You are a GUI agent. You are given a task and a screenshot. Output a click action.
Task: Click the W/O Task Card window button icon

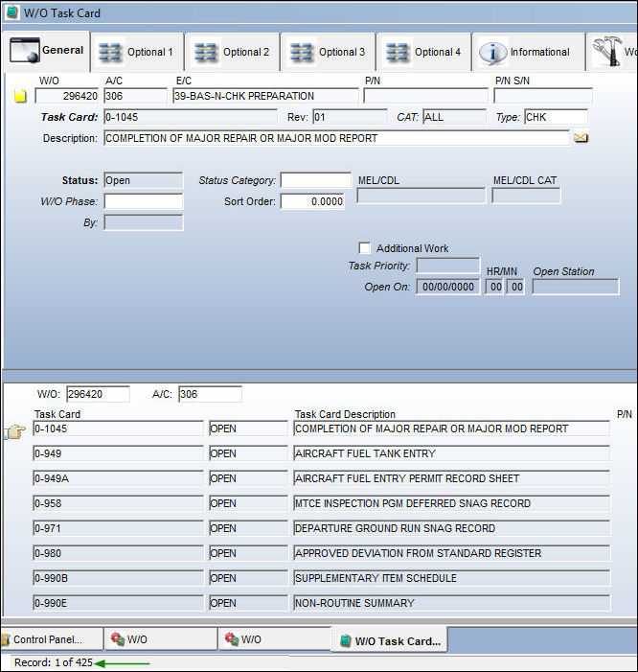click(345, 640)
